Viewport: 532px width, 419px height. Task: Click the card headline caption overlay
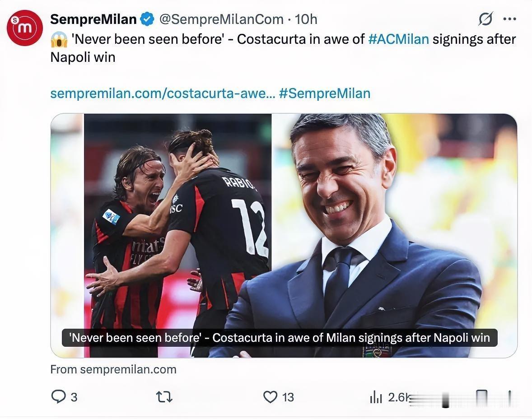(x=280, y=338)
